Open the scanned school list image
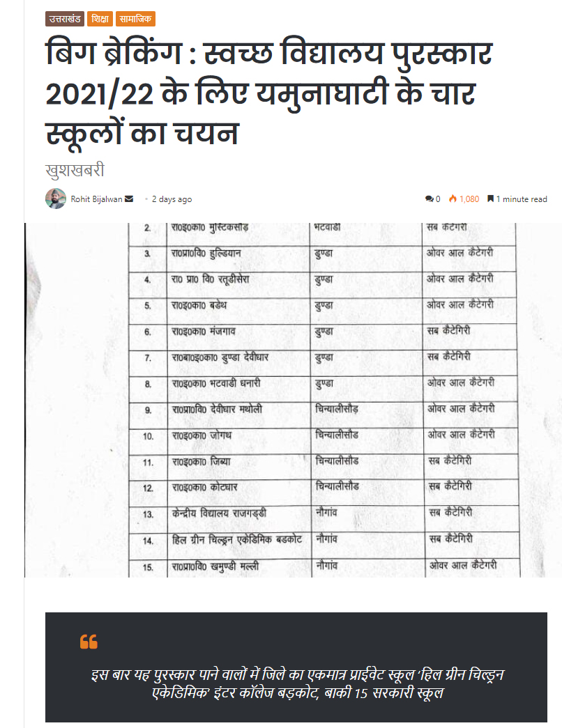Screen dimensions: 562x728 (293, 400)
